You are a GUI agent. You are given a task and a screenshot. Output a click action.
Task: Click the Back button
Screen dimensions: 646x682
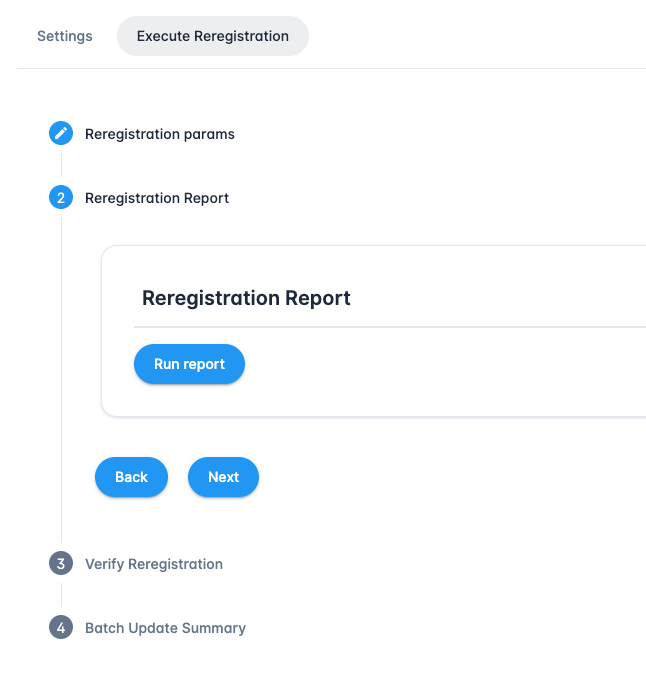131,477
